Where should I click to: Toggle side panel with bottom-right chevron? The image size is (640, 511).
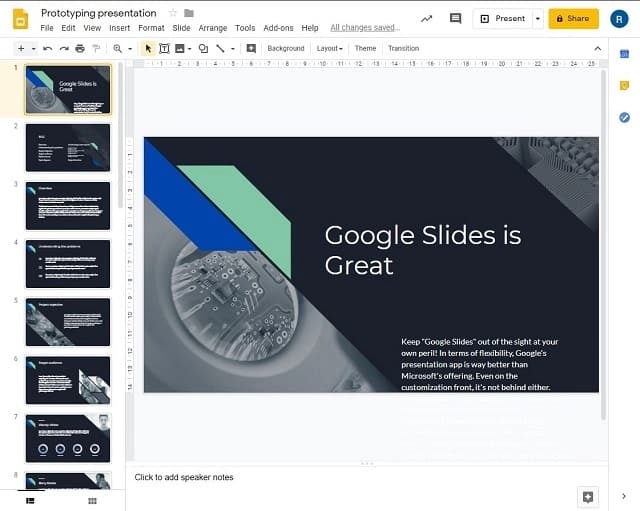624,496
